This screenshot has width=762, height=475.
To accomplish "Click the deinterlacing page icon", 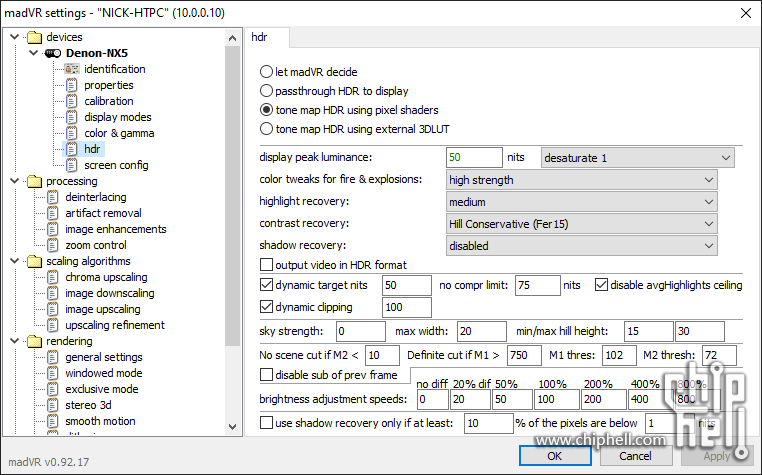I will 52,197.
